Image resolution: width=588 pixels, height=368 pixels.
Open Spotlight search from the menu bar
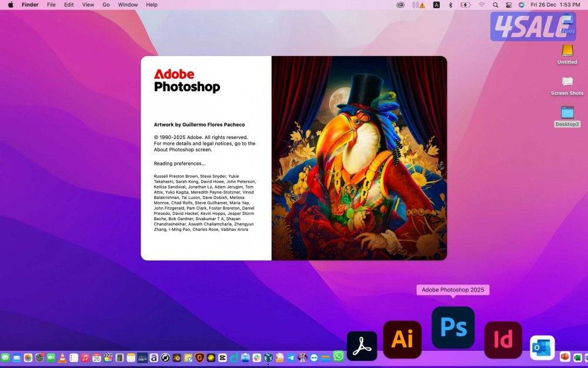(x=496, y=5)
